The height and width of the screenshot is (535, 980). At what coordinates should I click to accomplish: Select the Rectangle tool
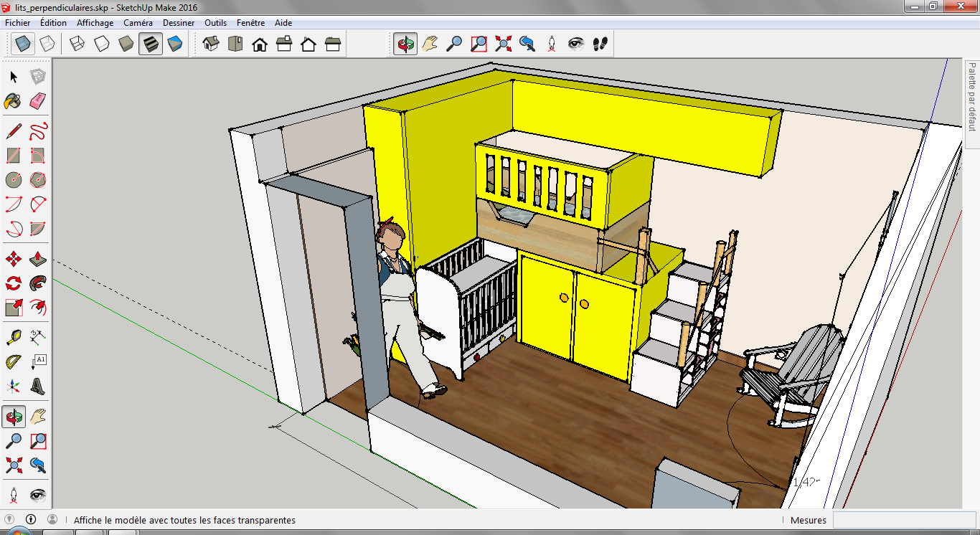pos(14,156)
